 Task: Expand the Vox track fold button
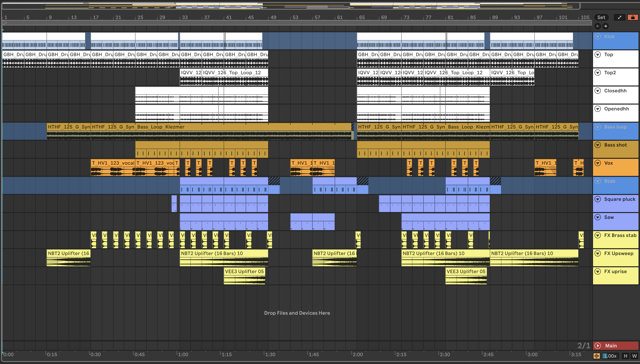(598, 163)
